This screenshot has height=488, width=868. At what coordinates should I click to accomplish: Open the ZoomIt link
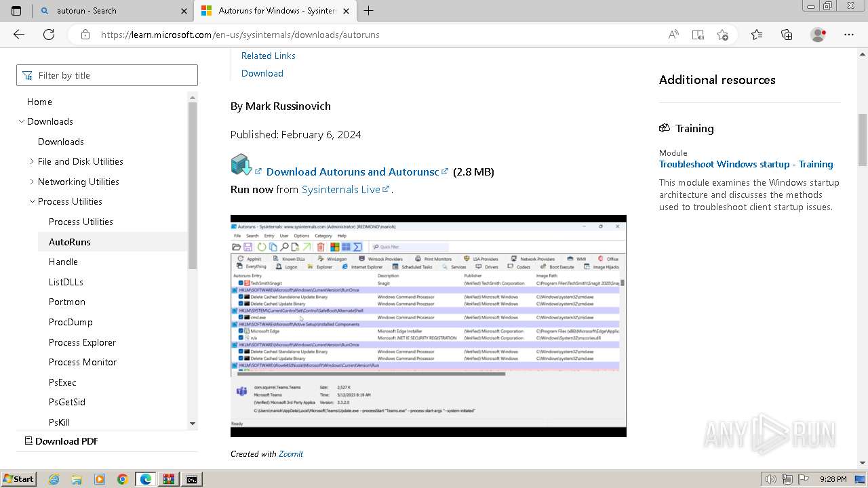point(291,453)
